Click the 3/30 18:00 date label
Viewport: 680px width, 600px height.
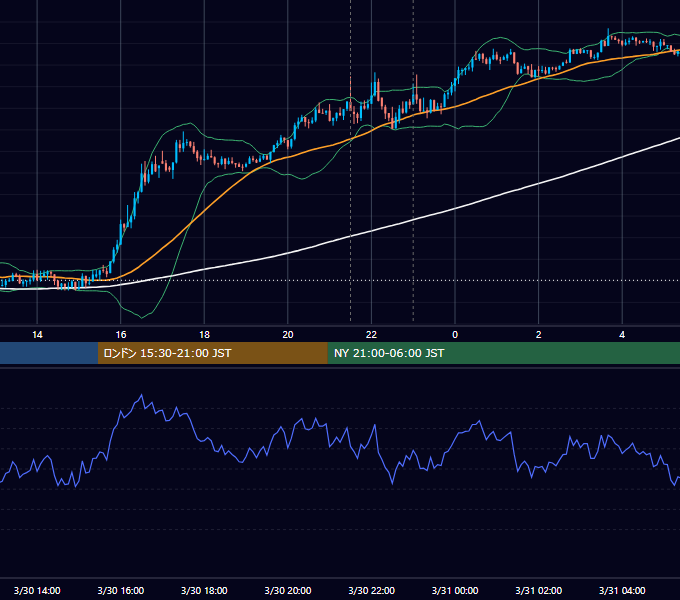click(x=204, y=590)
